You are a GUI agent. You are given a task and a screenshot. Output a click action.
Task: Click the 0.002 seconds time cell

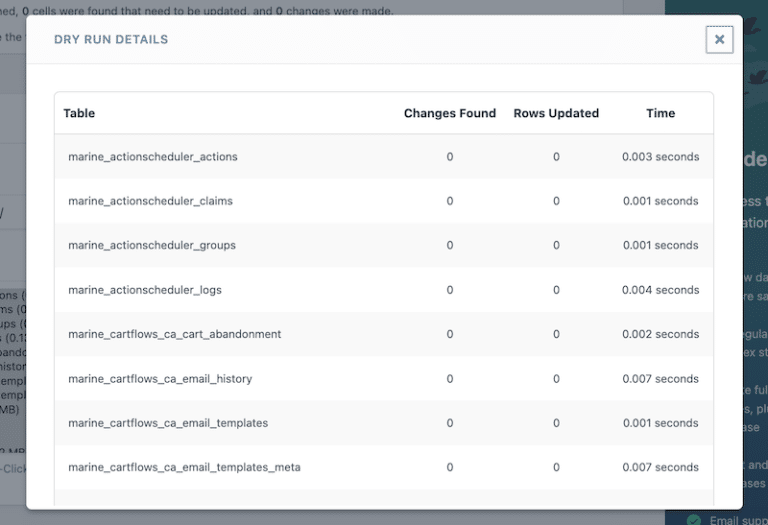(660, 334)
